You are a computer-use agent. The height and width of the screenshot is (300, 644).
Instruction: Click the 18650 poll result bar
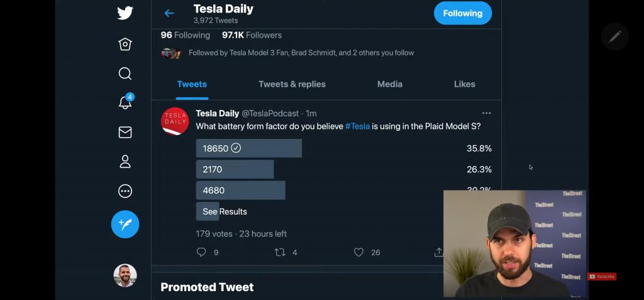[249, 148]
